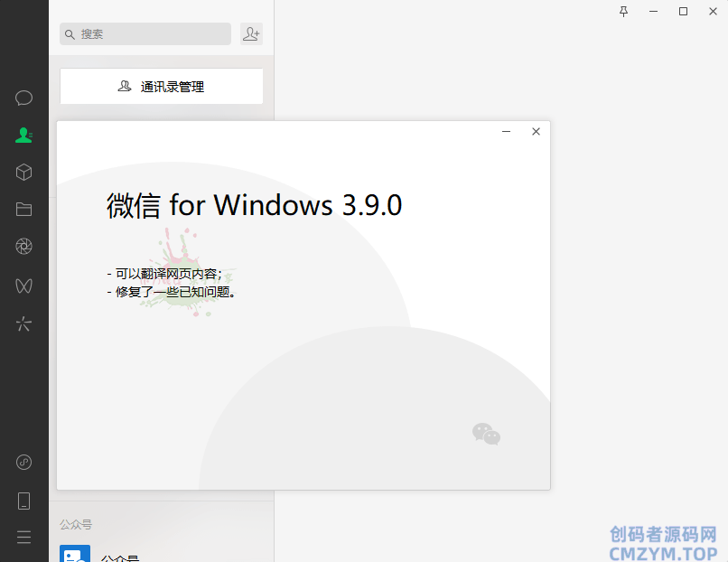The height and width of the screenshot is (562, 728).
Task: Click the 公众号 blue avatar thumbnail
Action: coord(75,554)
